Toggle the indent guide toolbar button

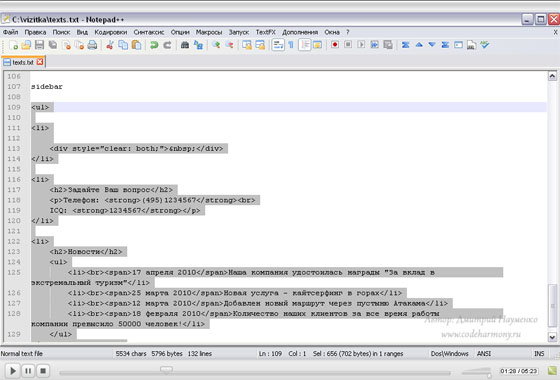pyautogui.click(x=304, y=45)
